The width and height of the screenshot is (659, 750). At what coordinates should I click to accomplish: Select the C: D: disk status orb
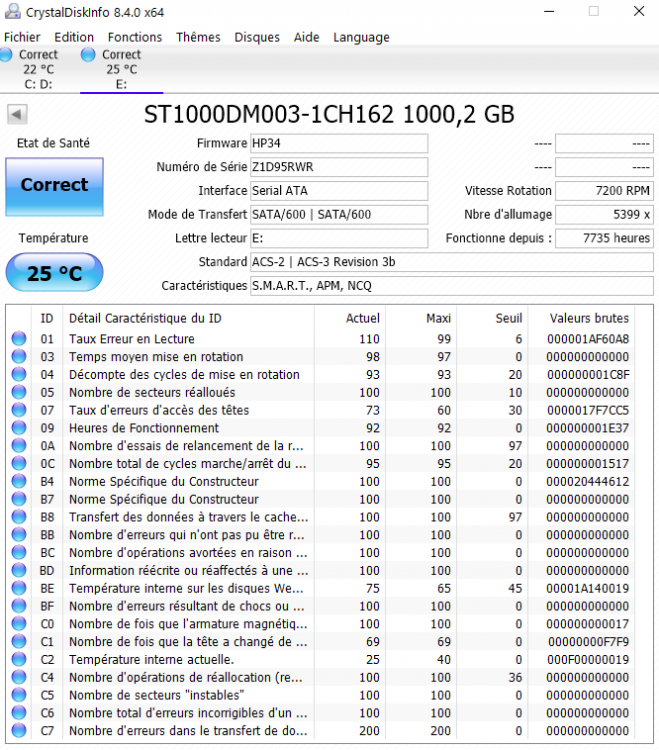[x=6, y=55]
